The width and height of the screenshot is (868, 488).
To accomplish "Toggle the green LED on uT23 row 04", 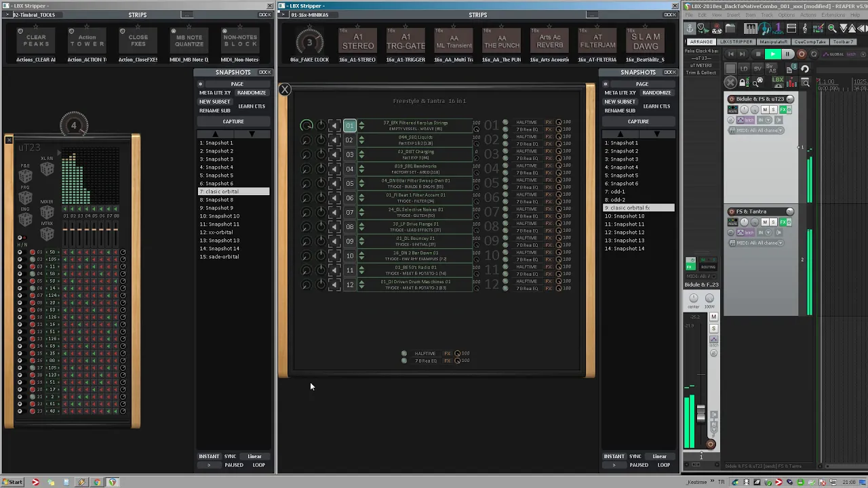I will click(x=33, y=274).
